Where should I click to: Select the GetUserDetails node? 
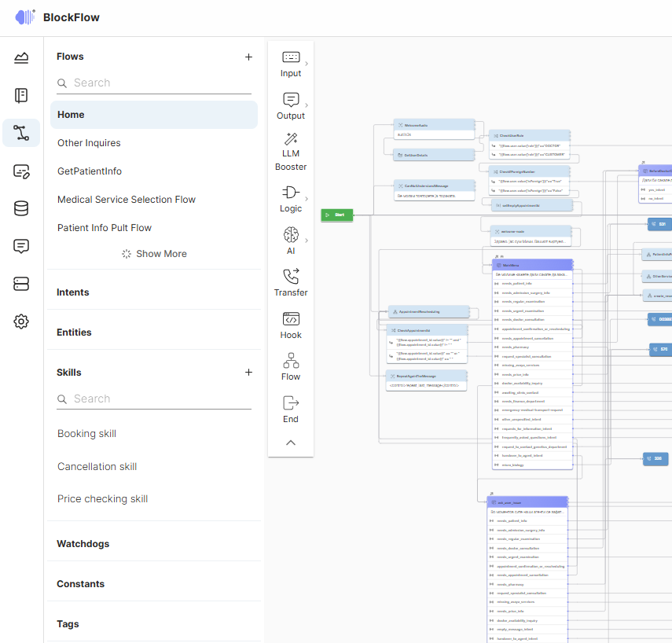tap(434, 155)
